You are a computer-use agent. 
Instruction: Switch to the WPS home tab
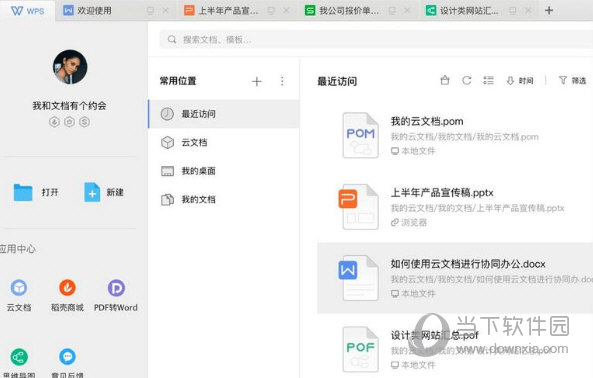(27, 11)
